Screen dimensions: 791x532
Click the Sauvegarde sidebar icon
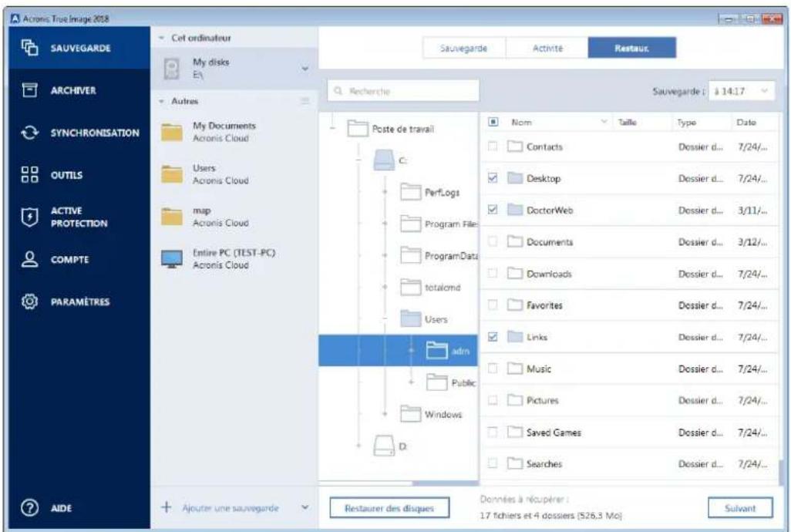(x=29, y=47)
